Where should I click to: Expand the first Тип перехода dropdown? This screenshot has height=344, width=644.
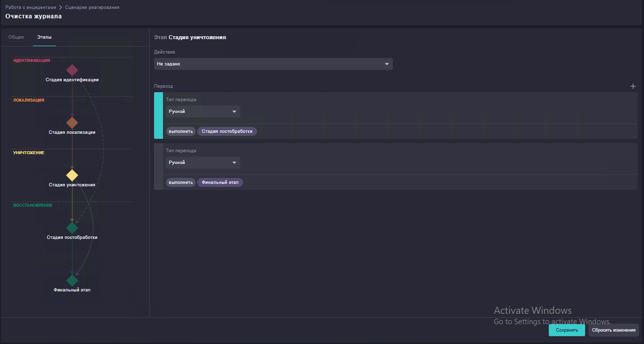tap(203, 112)
